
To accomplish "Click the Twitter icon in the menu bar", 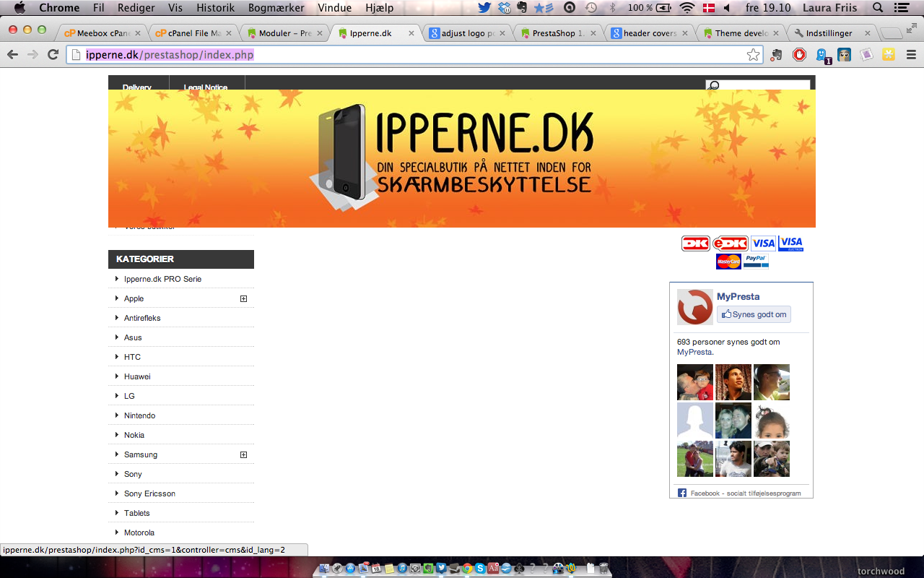I will coord(484,8).
